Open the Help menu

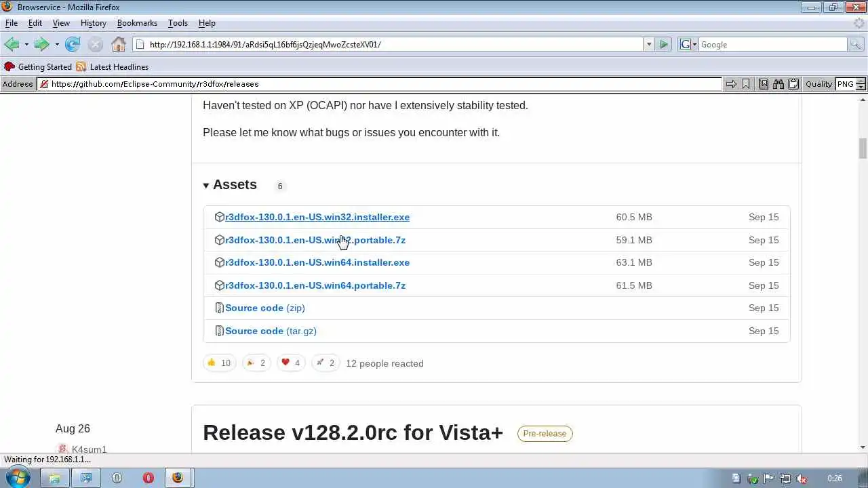tap(207, 22)
